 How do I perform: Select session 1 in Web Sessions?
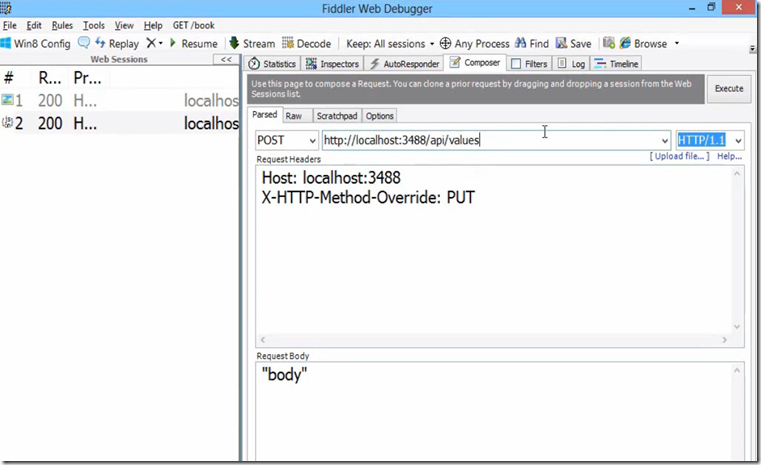click(120, 100)
